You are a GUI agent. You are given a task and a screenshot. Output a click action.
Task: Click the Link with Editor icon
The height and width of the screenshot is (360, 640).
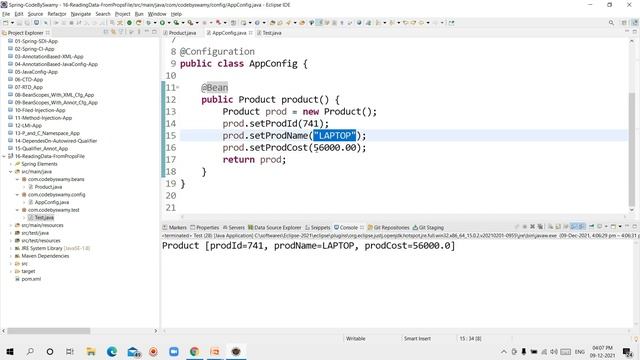click(113, 32)
